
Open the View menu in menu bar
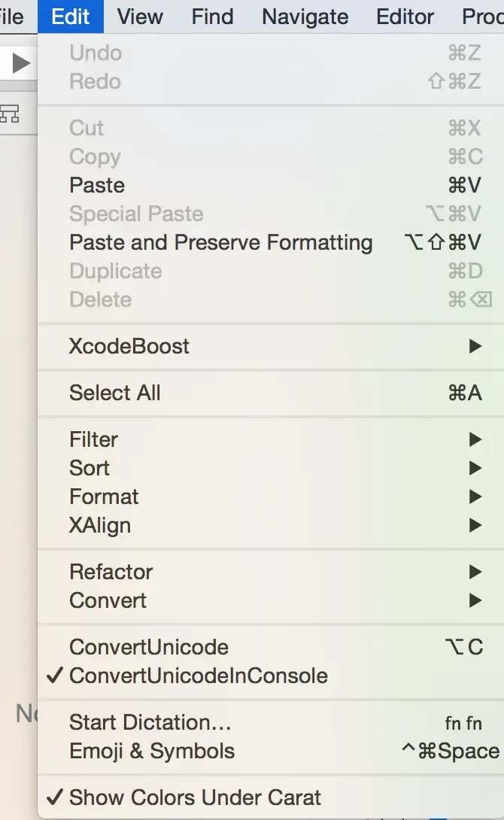(140, 17)
